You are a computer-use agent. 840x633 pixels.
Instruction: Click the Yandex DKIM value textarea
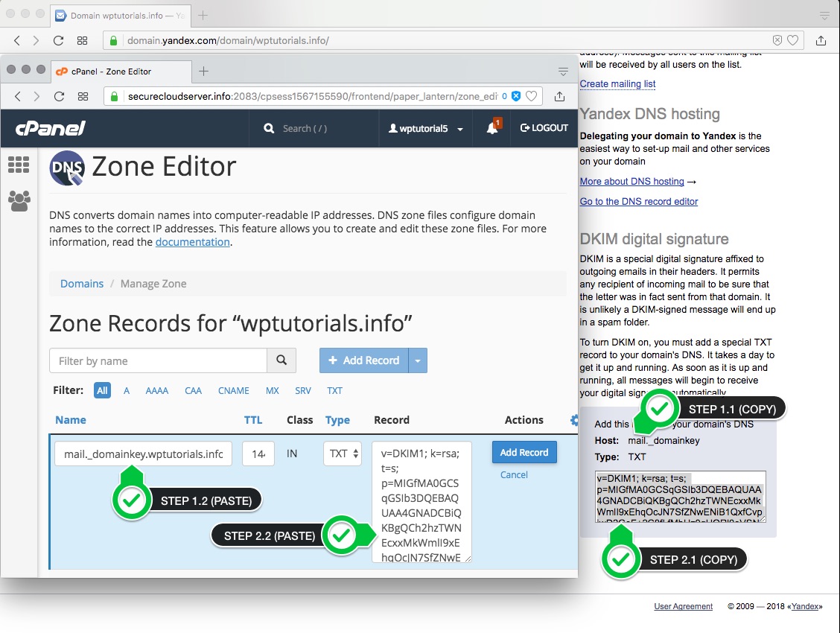click(681, 497)
